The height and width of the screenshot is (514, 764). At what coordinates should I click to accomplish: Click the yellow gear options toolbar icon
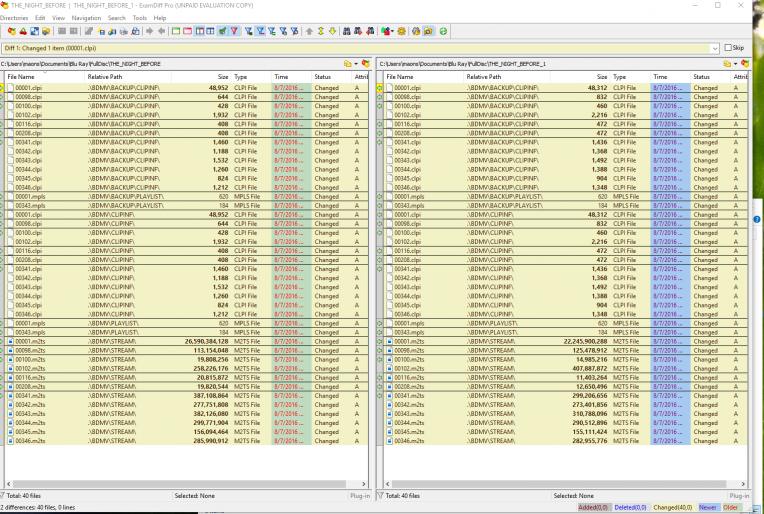coord(401,31)
